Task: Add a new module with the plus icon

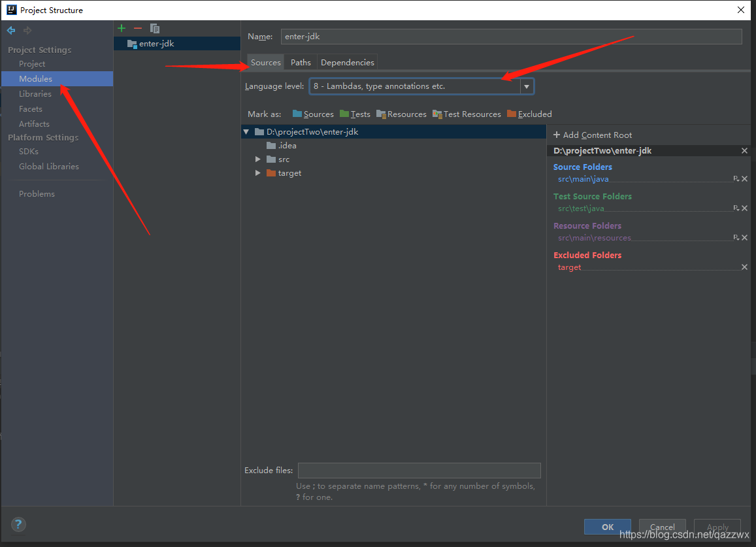Action: 121,28
